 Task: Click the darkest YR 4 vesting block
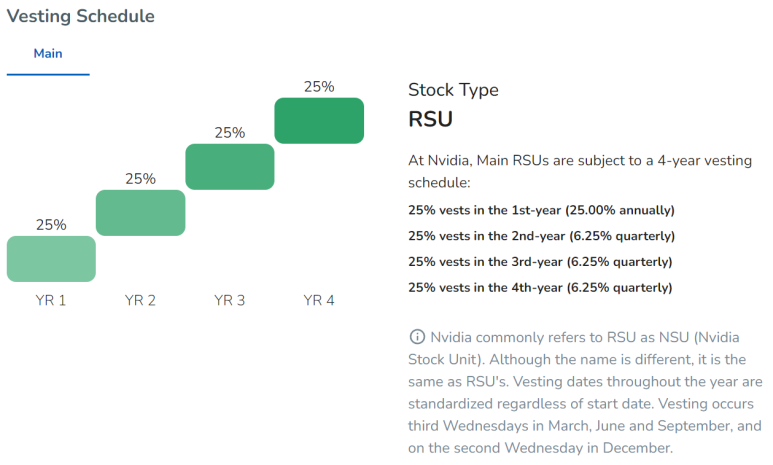[x=319, y=121]
